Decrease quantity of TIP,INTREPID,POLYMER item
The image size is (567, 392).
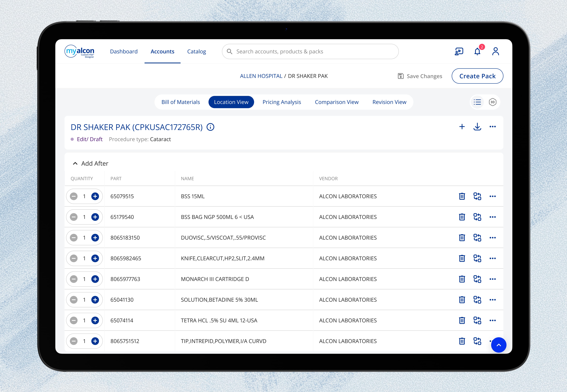[x=74, y=341]
